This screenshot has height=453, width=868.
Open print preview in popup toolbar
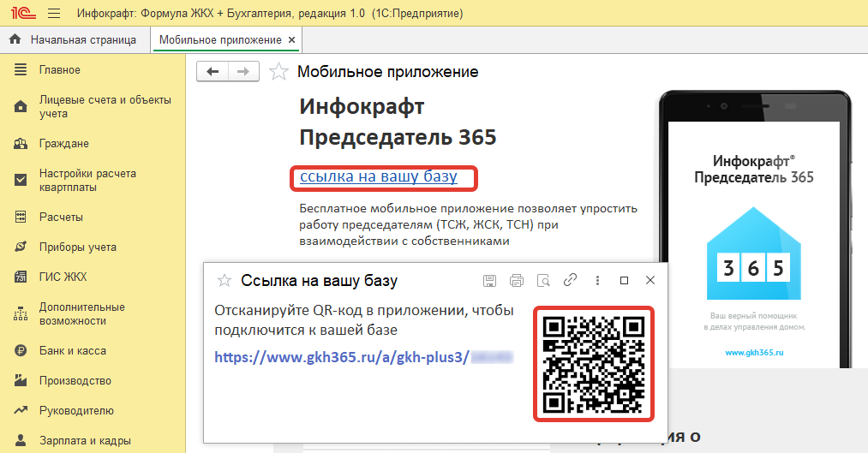[543, 280]
